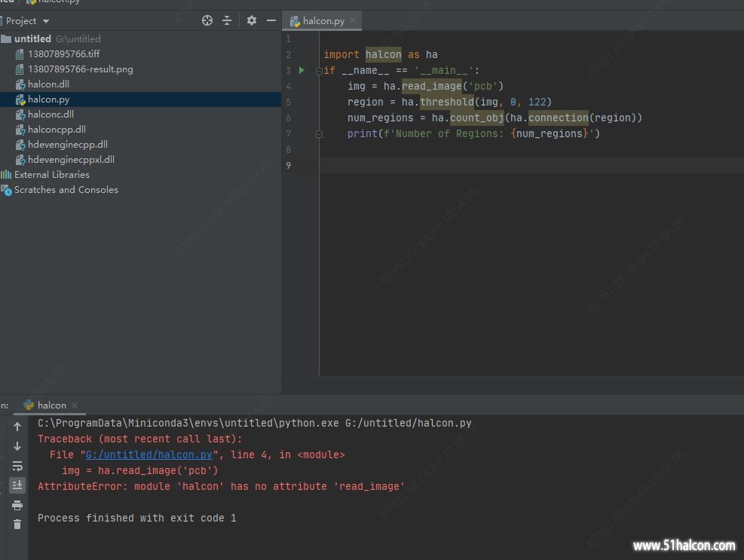Click 'Process finished with exit code 1' text
This screenshot has height=560, width=744.
click(x=136, y=519)
